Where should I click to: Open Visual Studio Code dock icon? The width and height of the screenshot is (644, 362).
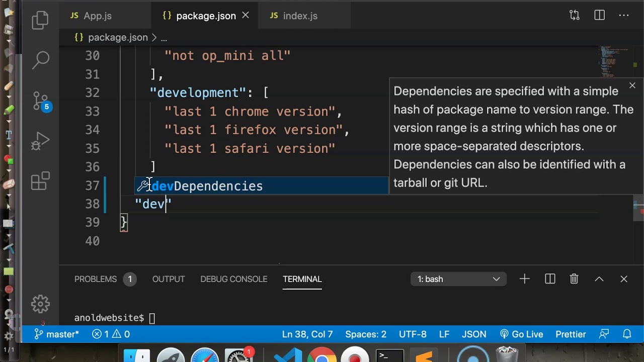click(288, 355)
